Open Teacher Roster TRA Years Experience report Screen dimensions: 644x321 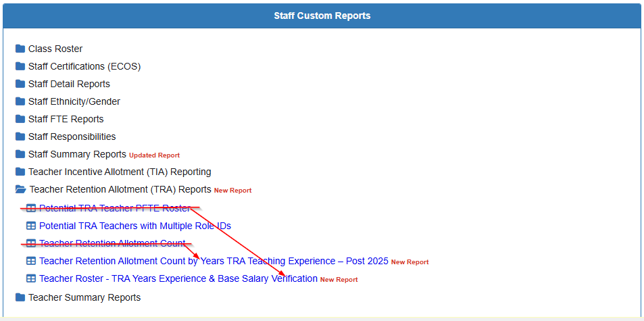(178, 278)
